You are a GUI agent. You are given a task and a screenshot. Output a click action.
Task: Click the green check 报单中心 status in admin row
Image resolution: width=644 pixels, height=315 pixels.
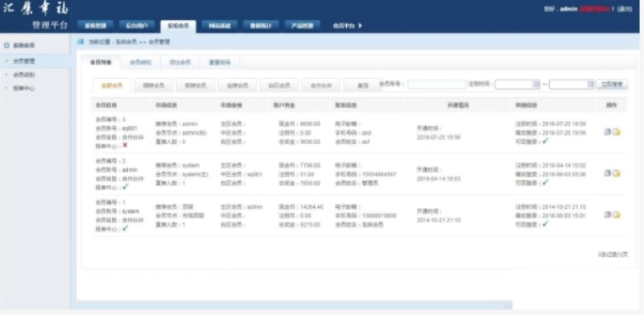click(126, 187)
